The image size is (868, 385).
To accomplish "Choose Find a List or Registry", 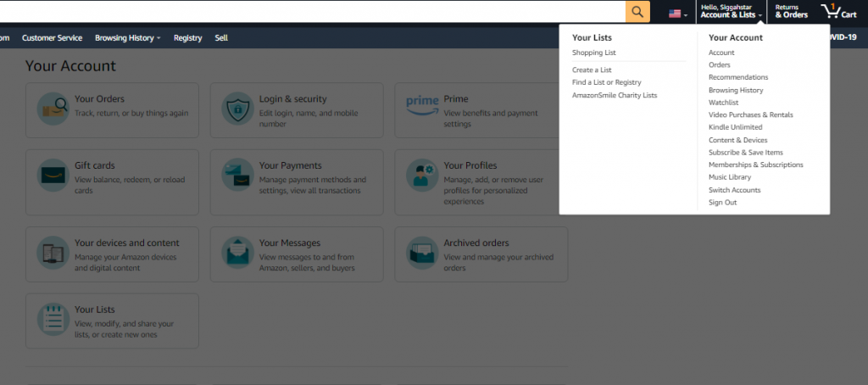I will tap(607, 82).
